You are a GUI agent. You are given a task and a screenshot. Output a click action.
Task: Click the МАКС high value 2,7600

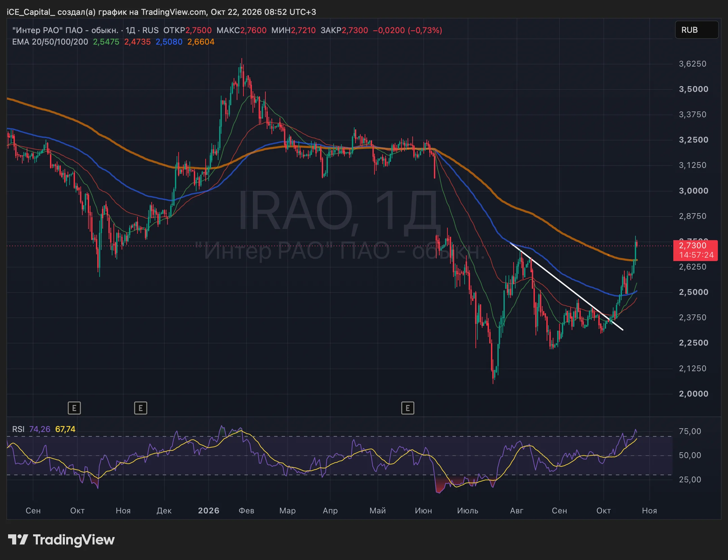tap(253, 30)
